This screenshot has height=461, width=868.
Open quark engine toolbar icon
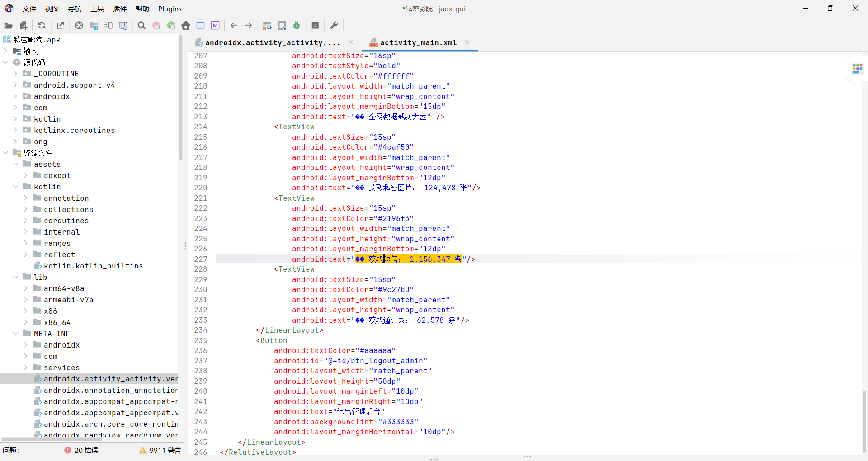[x=282, y=26]
